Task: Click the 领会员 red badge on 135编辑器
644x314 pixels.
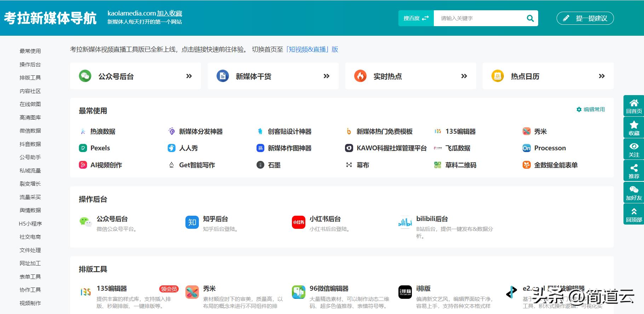Action: (169, 289)
